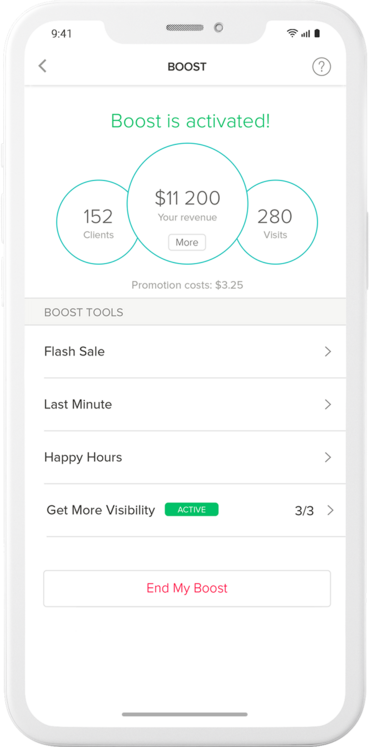Screen dimensions: 370x747
Task: Tap the End My Boost button
Action: tap(187, 588)
